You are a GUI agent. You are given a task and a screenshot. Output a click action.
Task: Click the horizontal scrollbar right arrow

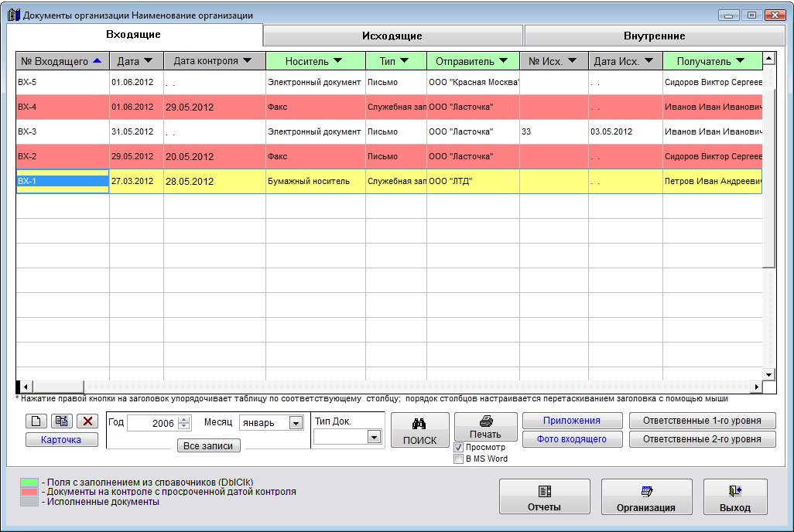coord(757,387)
